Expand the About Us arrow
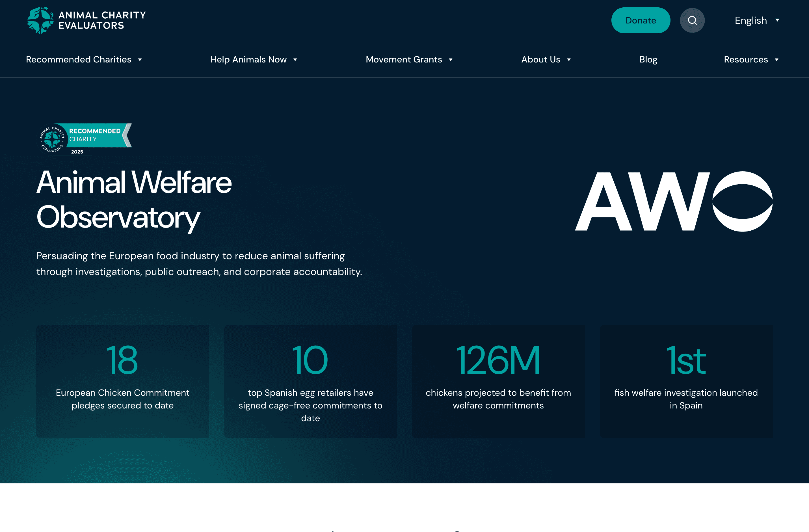809x532 pixels. click(x=569, y=60)
